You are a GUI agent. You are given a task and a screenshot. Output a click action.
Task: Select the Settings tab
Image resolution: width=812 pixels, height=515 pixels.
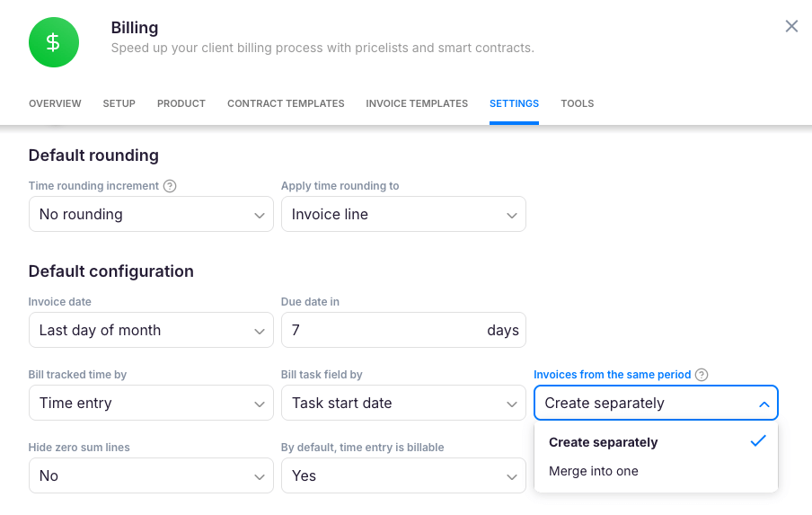[x=514, y=103]
